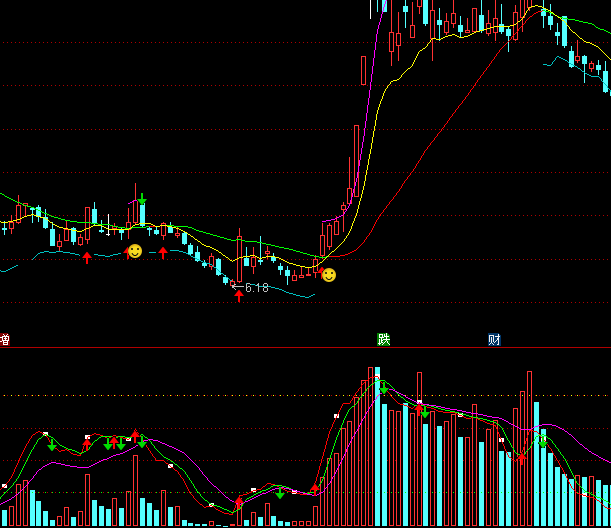The width and height of the screenshot is (611, 528).
Task: Click red up arrow below 6.18 low
Action: (238, 296)
